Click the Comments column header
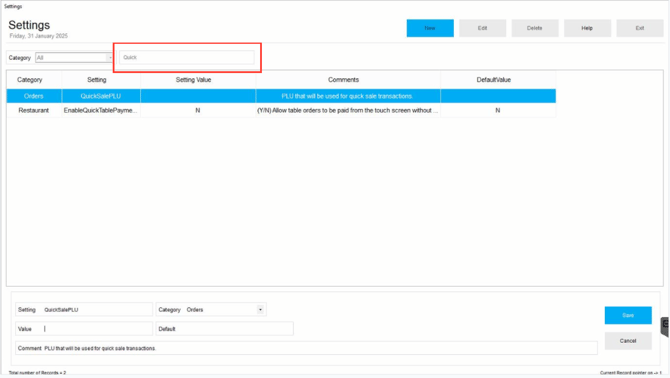 (348, 80)
